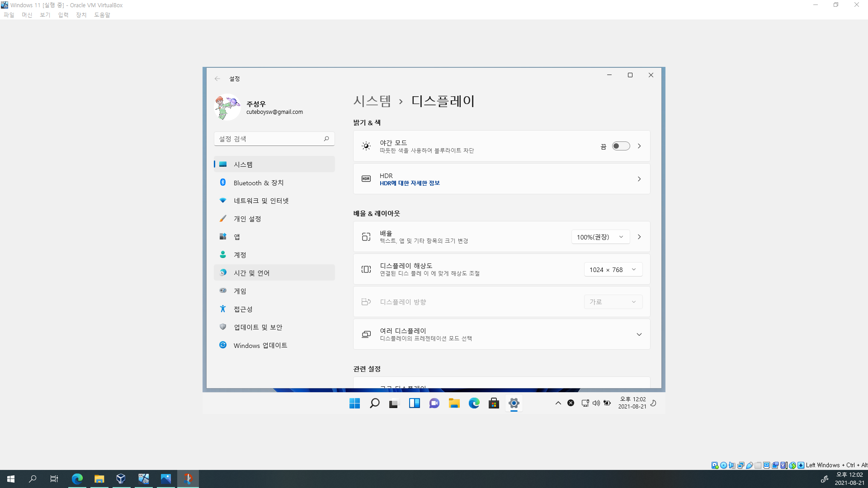The height and width of the screenshot is (488, 868).
Task: Open the 게임 gaming settings
Action: [x=240, y=291]
